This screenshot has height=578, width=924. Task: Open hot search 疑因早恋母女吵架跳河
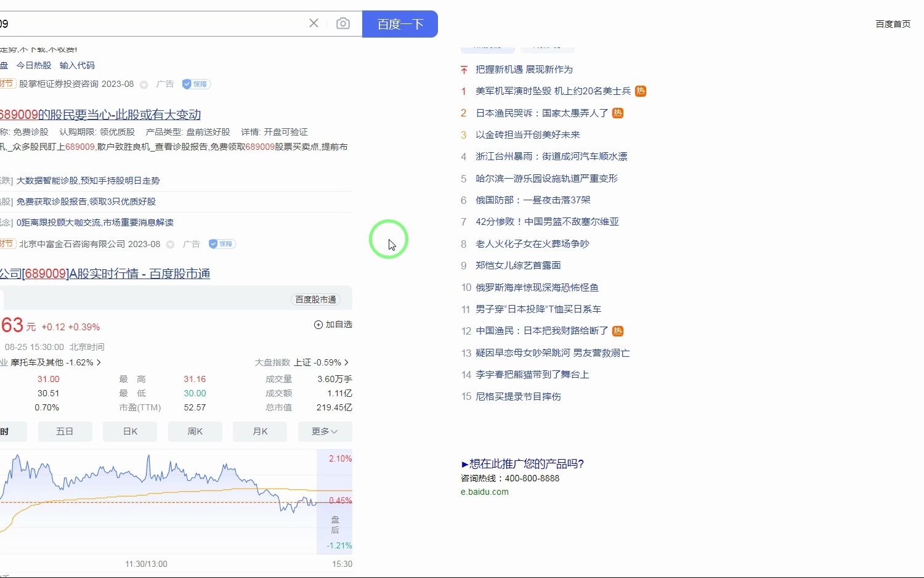(x=553, y=353)
